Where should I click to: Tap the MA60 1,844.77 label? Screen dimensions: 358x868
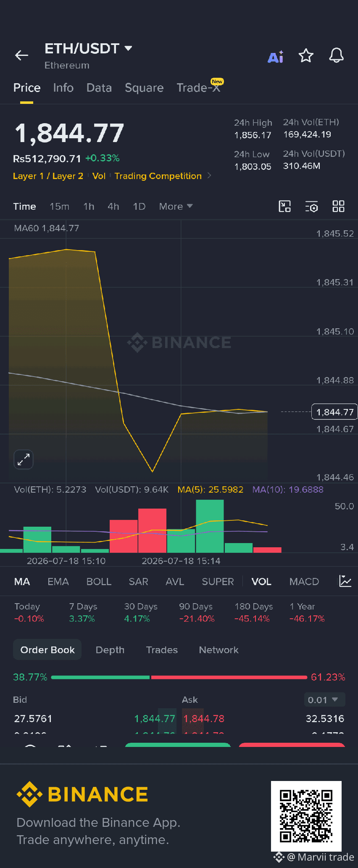coord(47,228)
